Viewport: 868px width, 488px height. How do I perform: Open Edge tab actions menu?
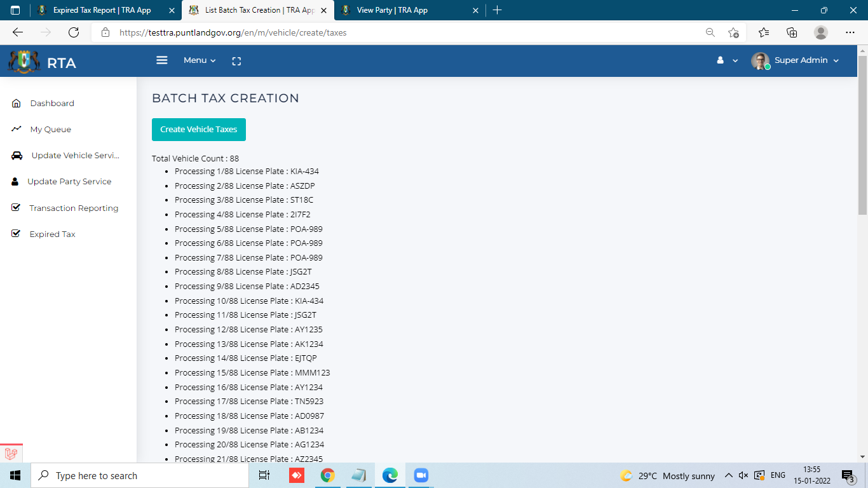click(x=15, y=10)
